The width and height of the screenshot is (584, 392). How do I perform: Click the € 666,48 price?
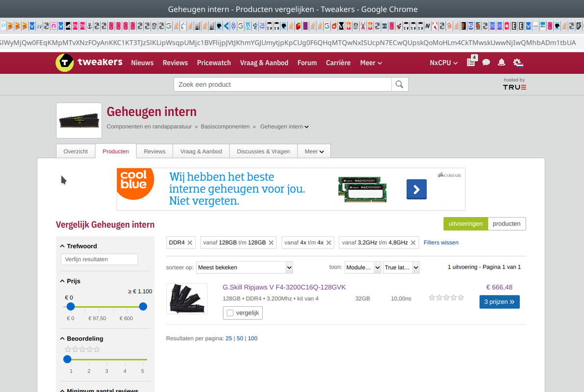tap(500, 288)
